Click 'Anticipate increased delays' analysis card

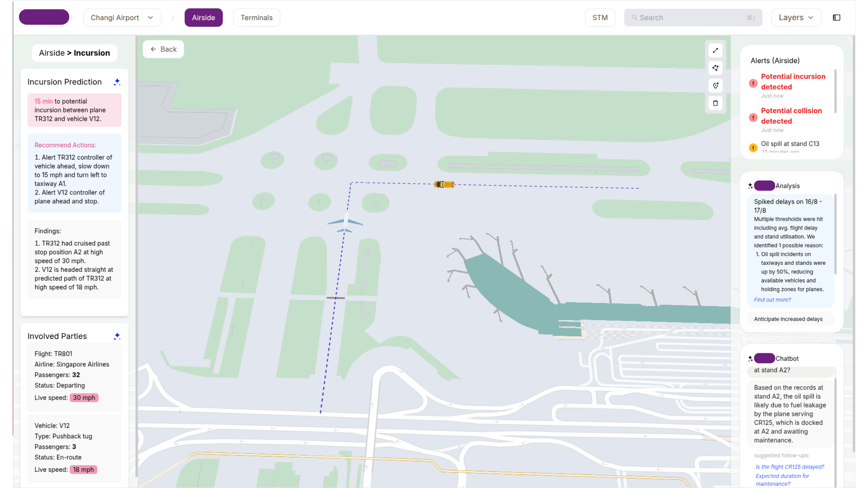(790, 319)
